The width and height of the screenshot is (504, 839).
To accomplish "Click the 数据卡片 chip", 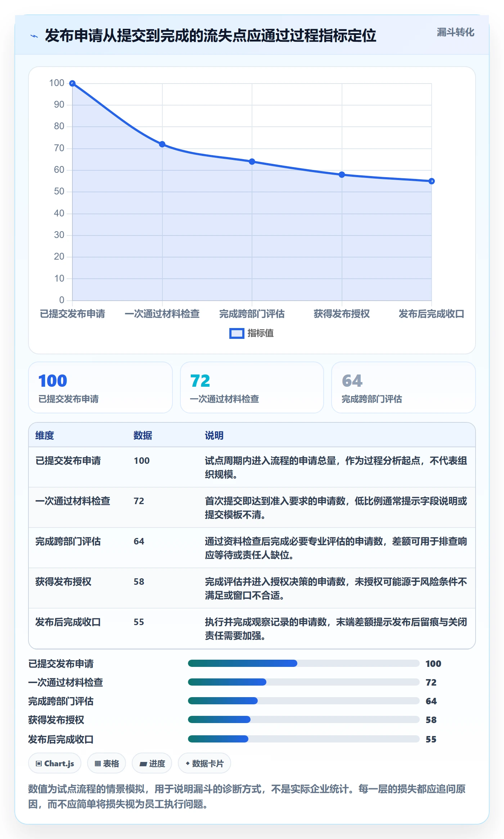I will (204, 763).
